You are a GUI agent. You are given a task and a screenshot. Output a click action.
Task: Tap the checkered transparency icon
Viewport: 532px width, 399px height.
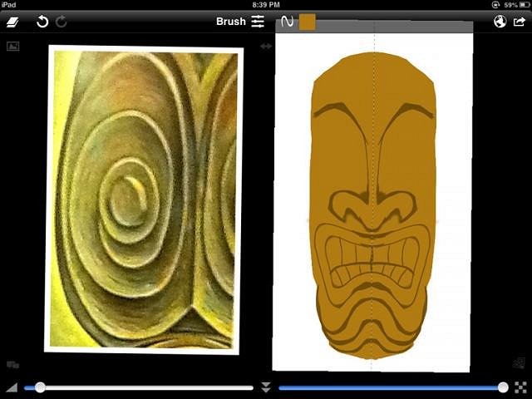[x=520, y=387]
